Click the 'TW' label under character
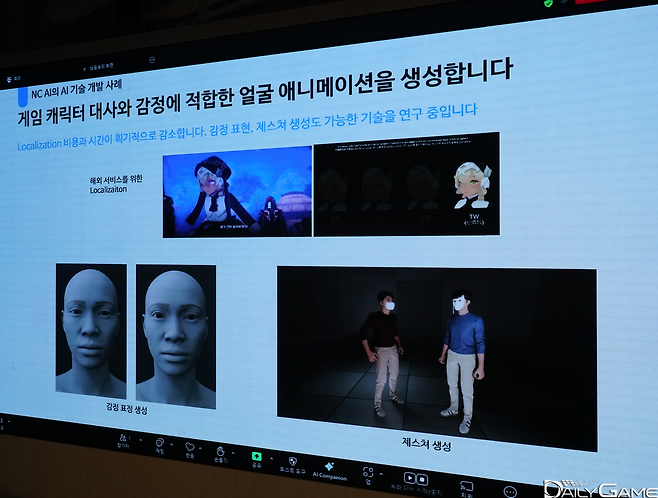 click(x=474, y=216)
